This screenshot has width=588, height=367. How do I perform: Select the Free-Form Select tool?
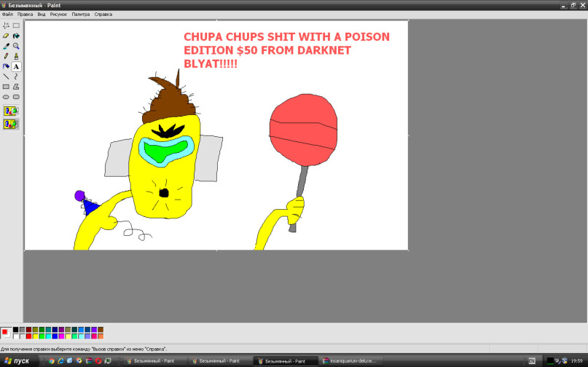click(x=6, y=25)
